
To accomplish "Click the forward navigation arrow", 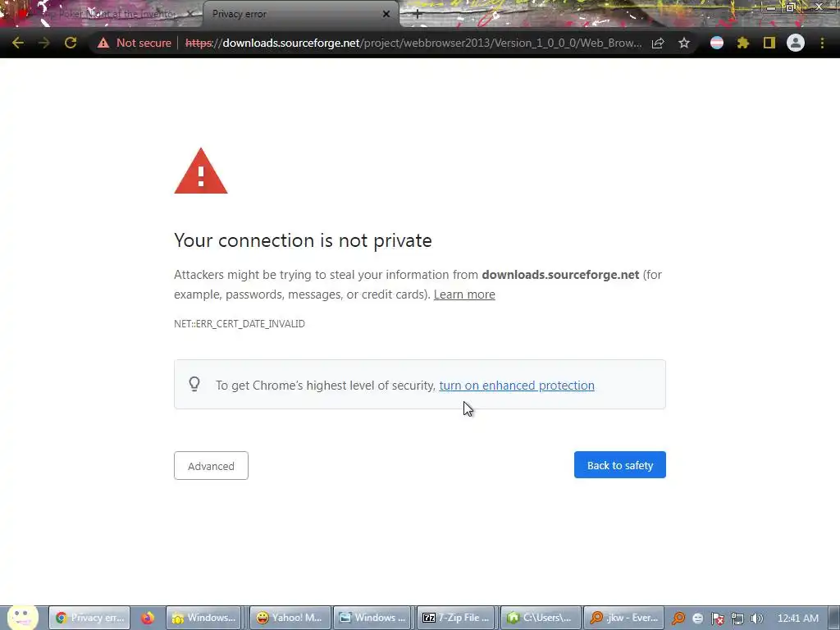I will [x=44, y=43].
